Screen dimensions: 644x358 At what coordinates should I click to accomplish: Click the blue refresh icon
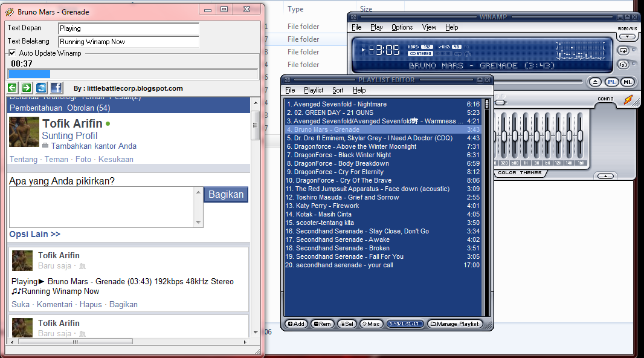pyautogui.click(x=41, y=88)
